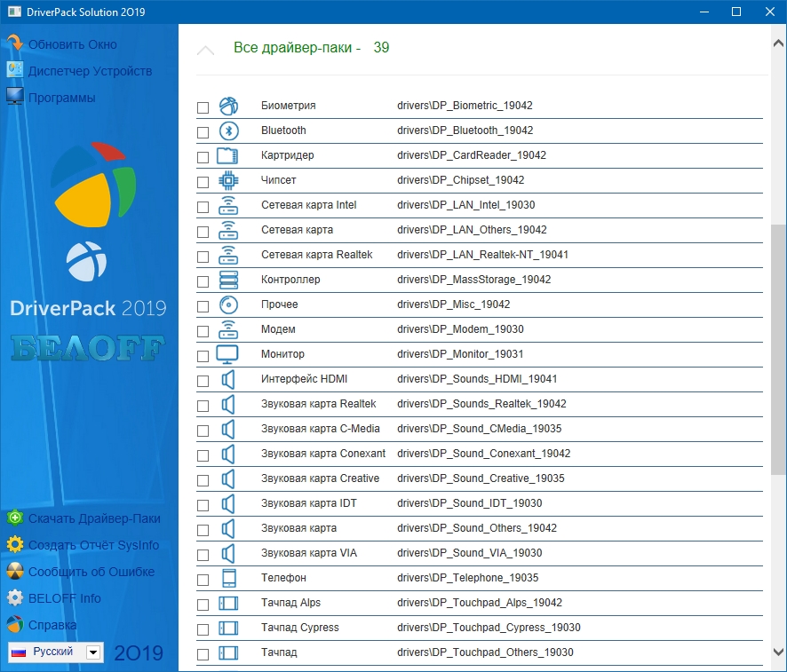Select the Тачпад Alps checkbox

pos(203,605)
